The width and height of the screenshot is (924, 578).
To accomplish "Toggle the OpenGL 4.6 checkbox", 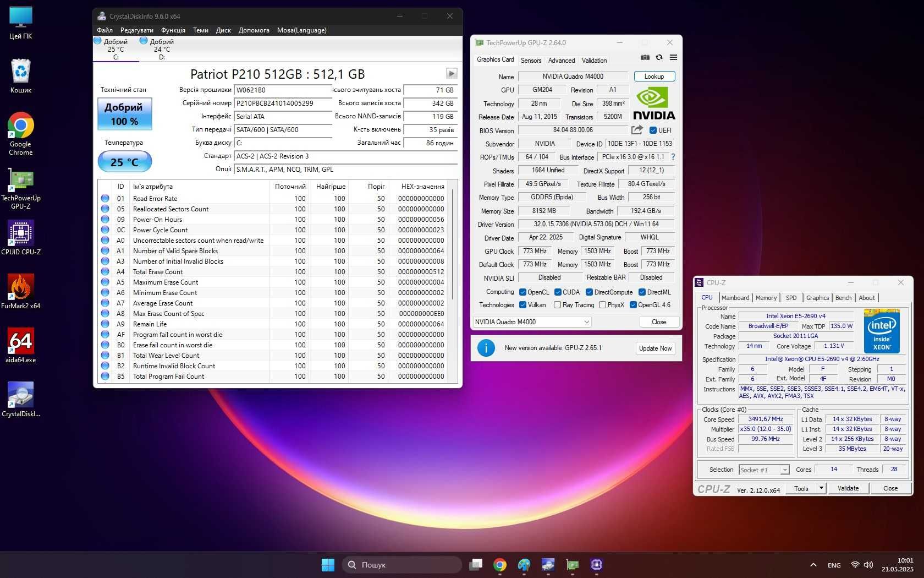I will pos(633,305).
